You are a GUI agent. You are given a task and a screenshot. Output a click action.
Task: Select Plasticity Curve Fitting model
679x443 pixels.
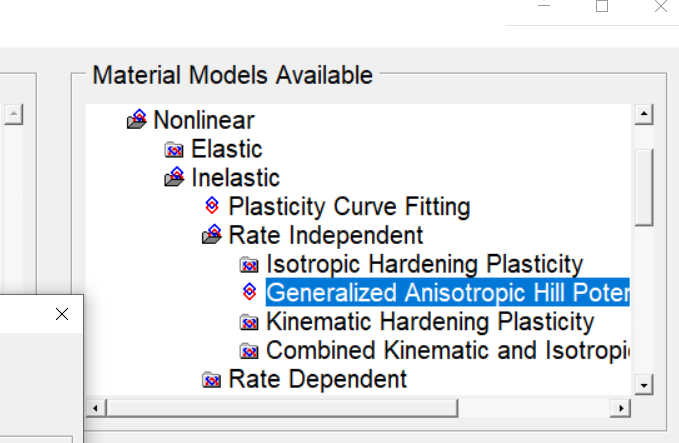(x=349, y=206)
